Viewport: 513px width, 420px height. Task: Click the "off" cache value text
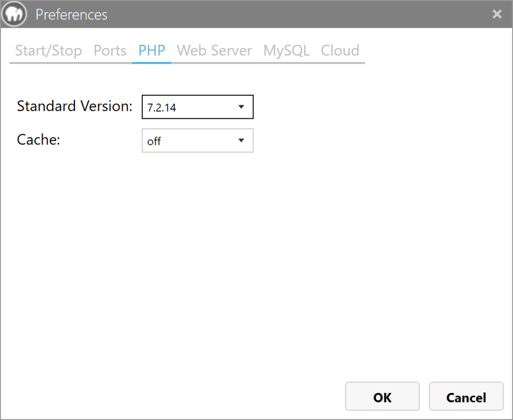point(154,141)
